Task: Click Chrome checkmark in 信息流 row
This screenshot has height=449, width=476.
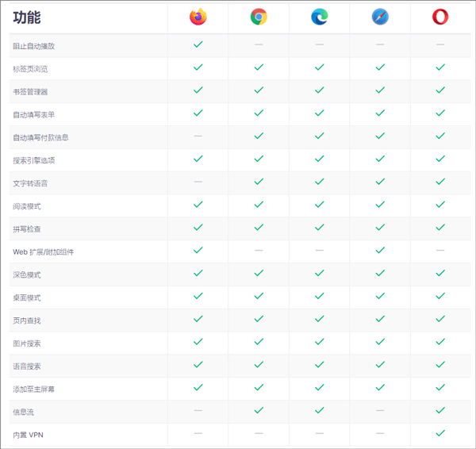Action: point(259,411)
